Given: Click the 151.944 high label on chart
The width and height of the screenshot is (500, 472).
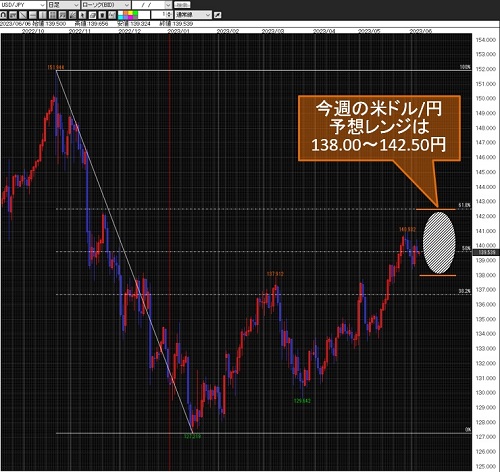Looking at the screenshot, I should pos(56,68).
